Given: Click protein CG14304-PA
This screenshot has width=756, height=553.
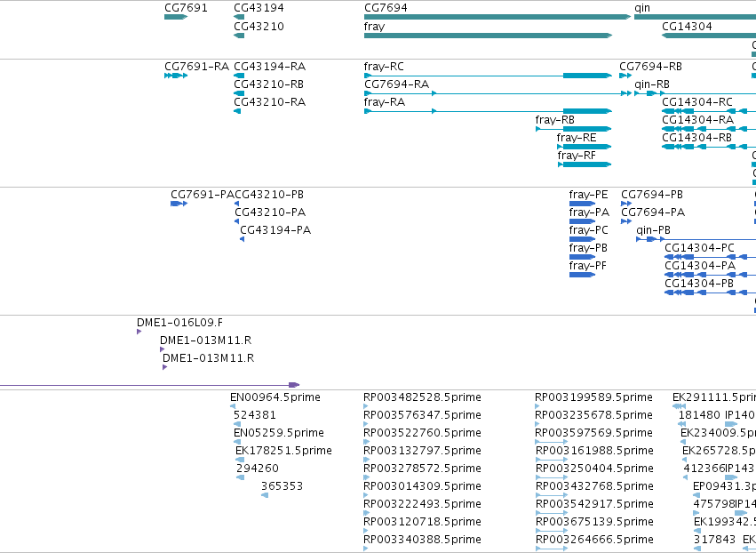Looking at the screenshot, I should (x=701, y=267).
